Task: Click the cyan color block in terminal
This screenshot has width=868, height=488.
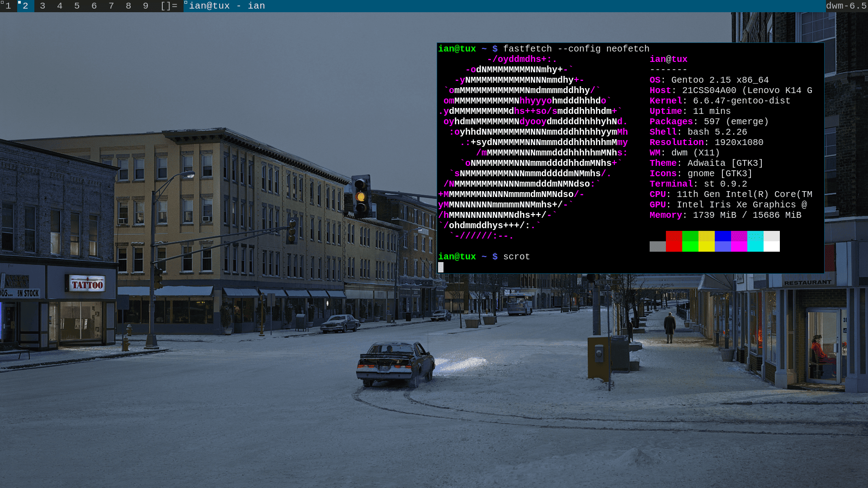Action: click(755, 241)
